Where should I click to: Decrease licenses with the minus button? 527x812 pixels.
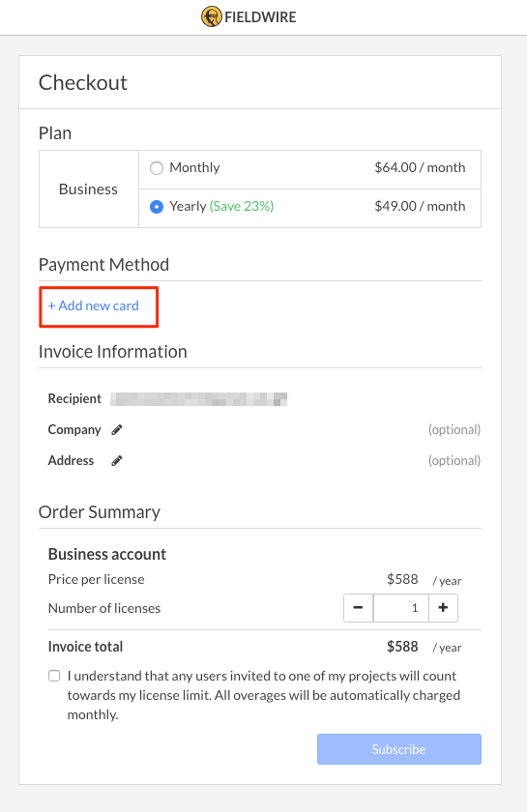(x=358, y=607)
